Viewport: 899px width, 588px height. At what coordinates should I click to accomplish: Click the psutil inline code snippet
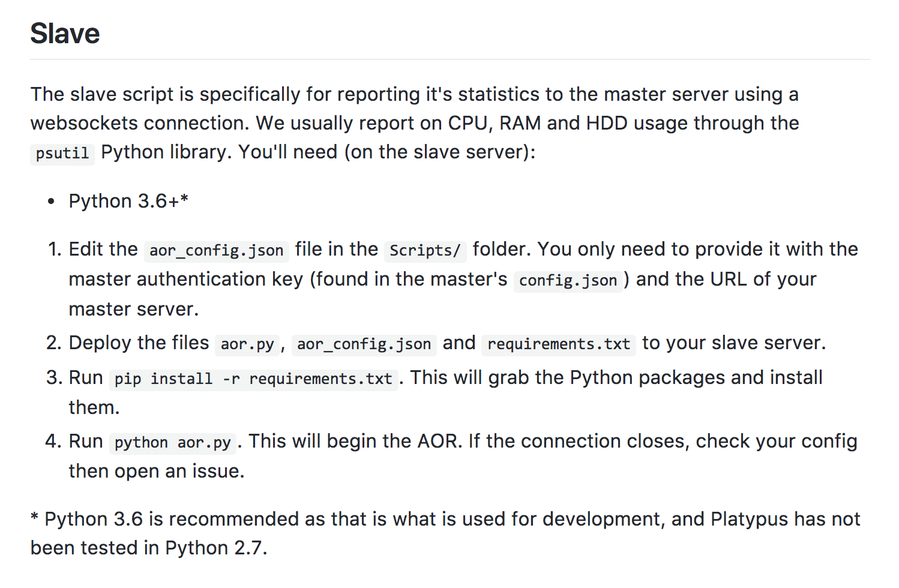point(62,153)
